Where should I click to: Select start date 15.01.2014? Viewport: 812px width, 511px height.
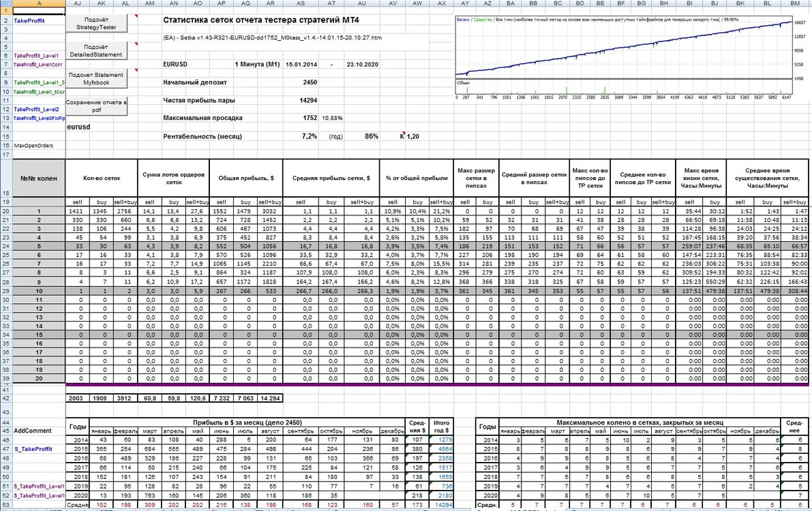click(x=301, y=64)
